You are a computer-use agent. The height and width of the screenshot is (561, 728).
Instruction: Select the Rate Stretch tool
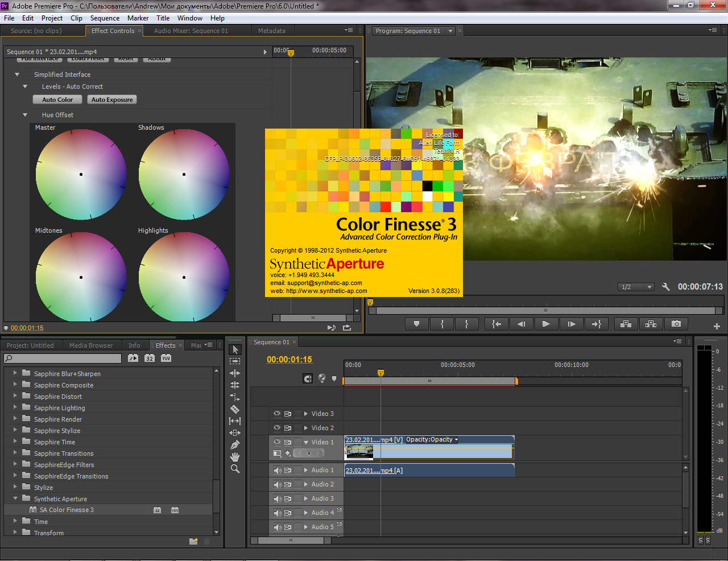tap(235, 397)
